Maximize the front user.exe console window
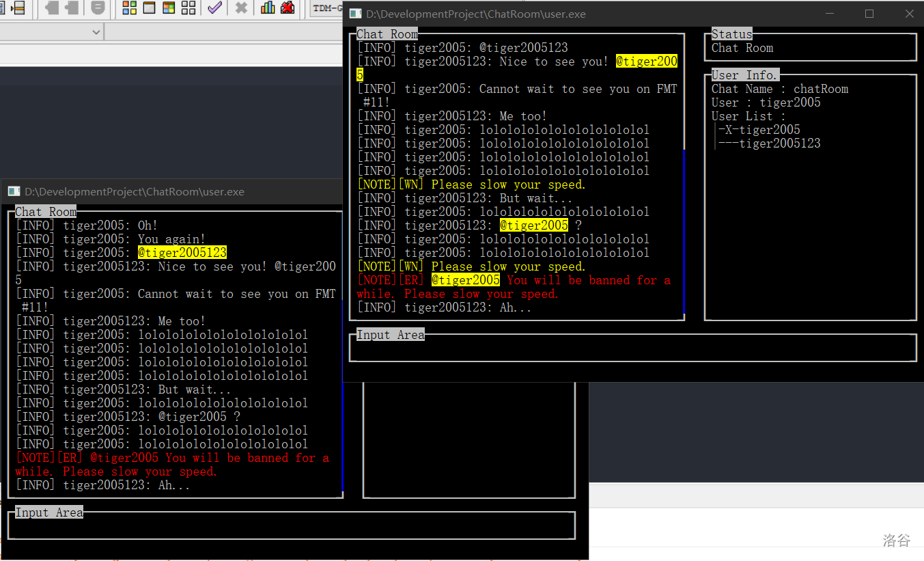Viewport: 924px width, 561px height. pyautogui.click(x=869, y=14)
